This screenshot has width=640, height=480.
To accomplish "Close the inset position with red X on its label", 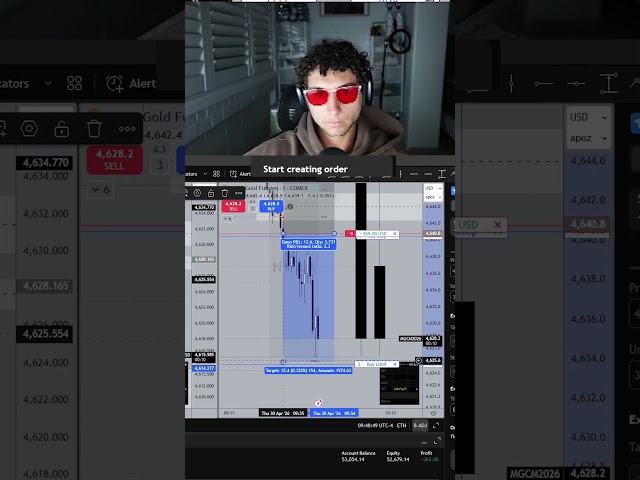I will (395, 233).
